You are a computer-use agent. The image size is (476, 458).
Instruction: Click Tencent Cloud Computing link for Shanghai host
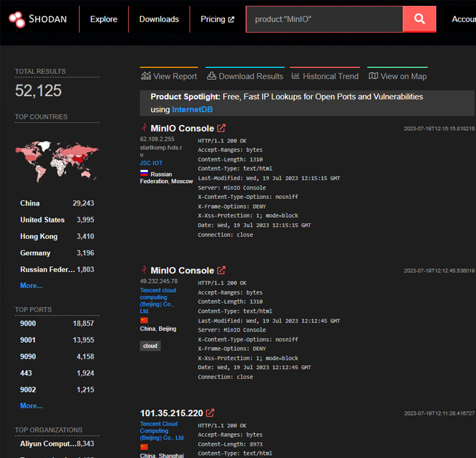161,431
